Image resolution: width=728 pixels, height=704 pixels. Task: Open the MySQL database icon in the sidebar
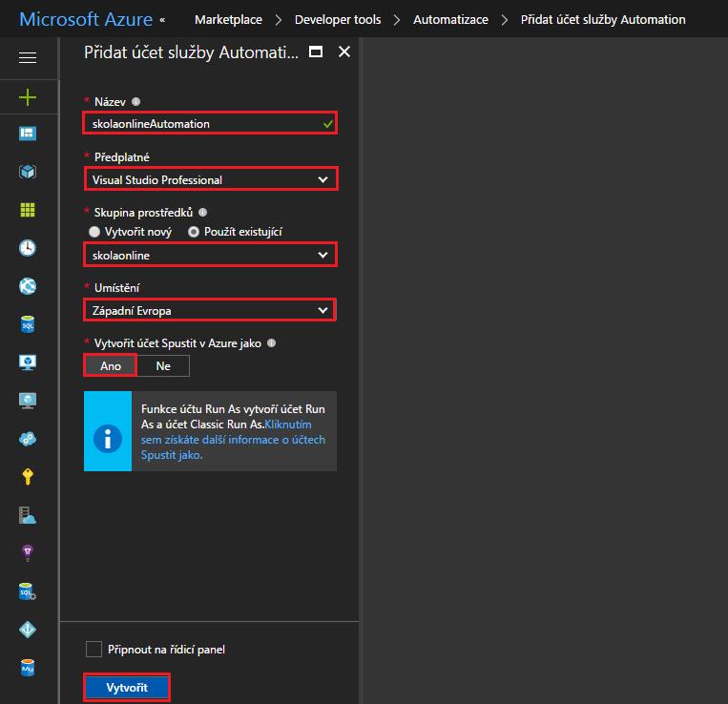pos(28,668)
